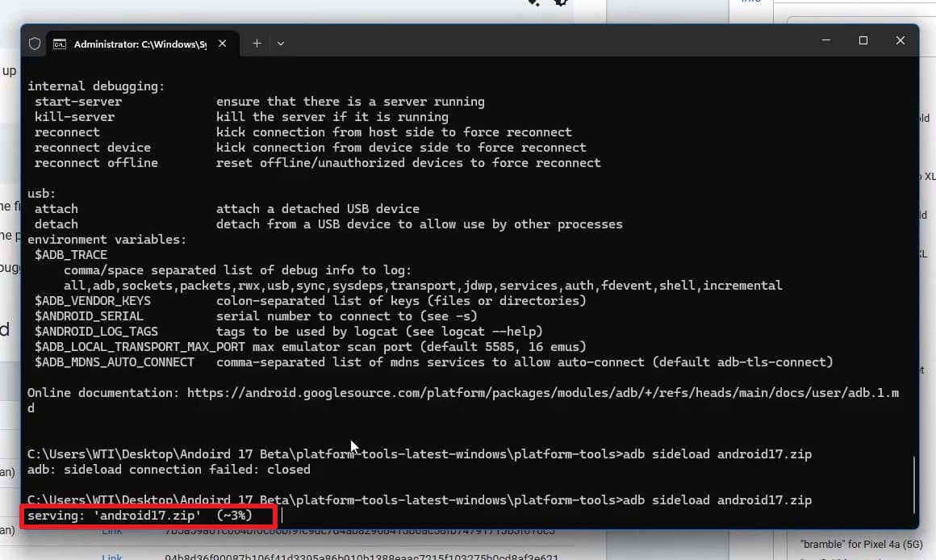Click the "internal debugging:" heading text
This screenshot has height=560, width=936.
pyautogui.click(x=95, y=86)
